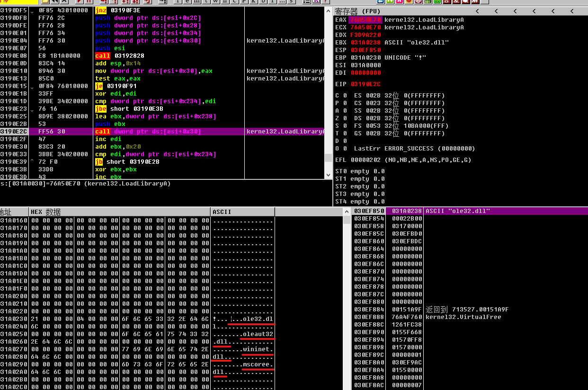The height and width of the screenshot is (390, 588).
Task: Select the stack row kernel32.VirtualFree
Action: 471,317
